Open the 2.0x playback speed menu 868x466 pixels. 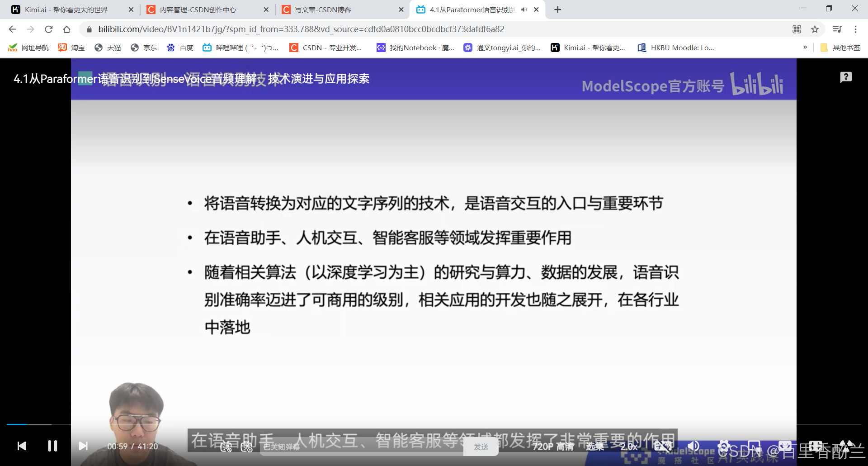tap(629, 447)
